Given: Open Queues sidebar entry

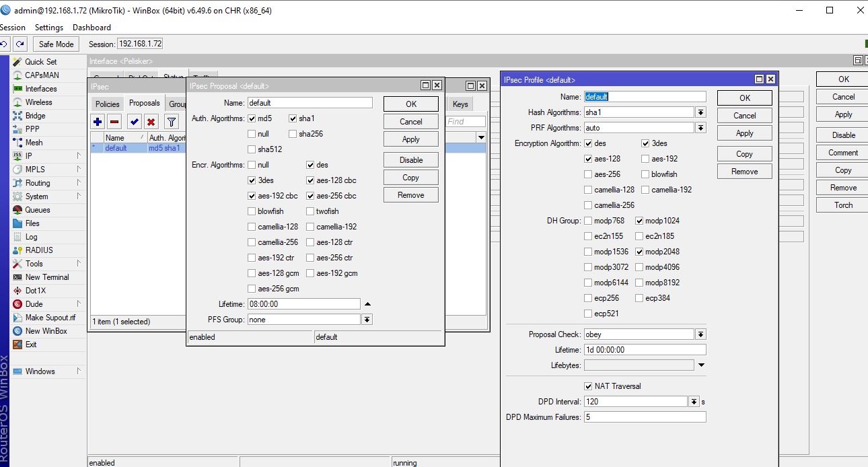Looking at the screenshot, I should (38, 210).
